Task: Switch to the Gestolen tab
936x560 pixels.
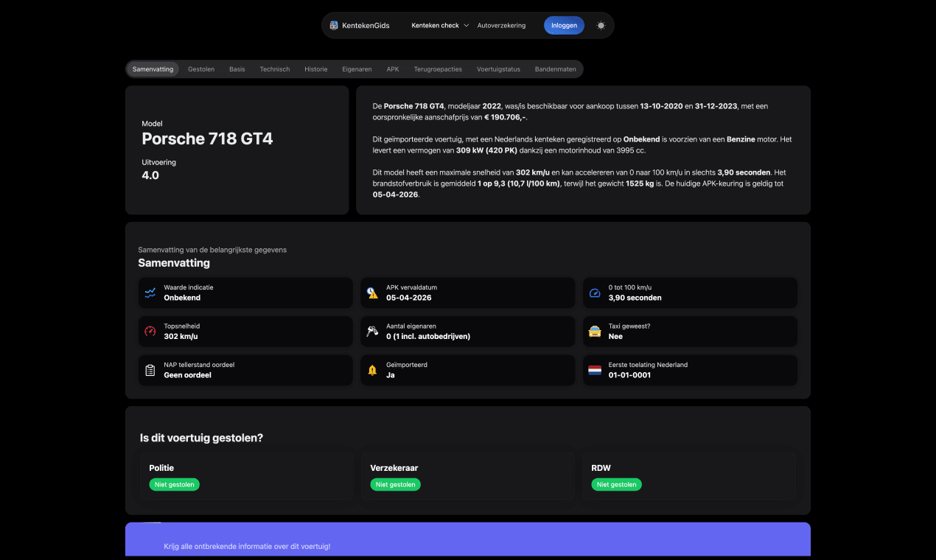Action: pyautogui.click(x=201, y=69)
